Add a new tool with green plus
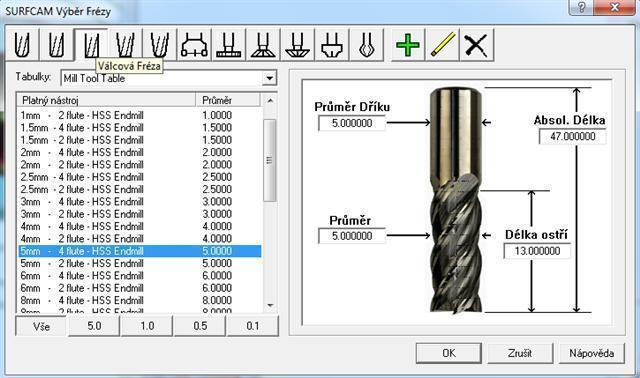 point(408,44)
